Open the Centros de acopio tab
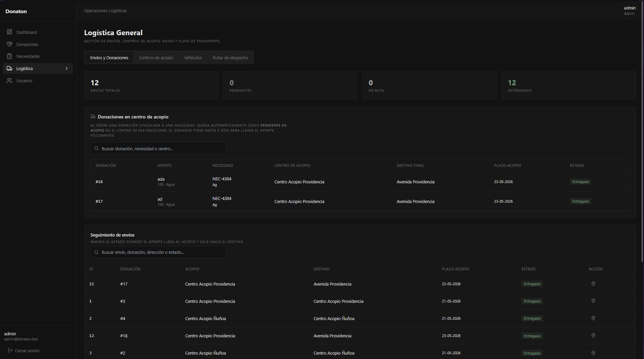644x359 pixels. click(156, 58)
